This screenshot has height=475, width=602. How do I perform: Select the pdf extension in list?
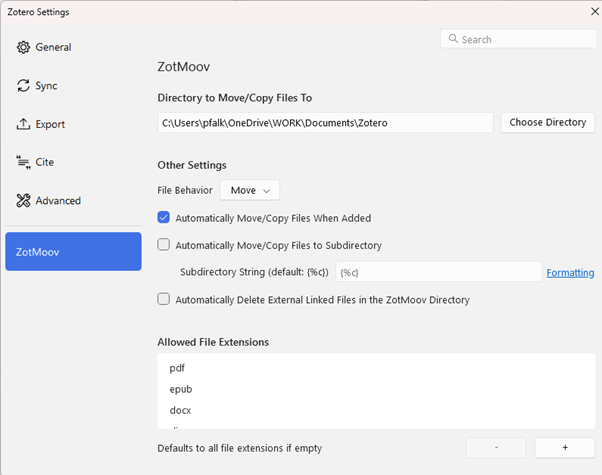point(178,368)
